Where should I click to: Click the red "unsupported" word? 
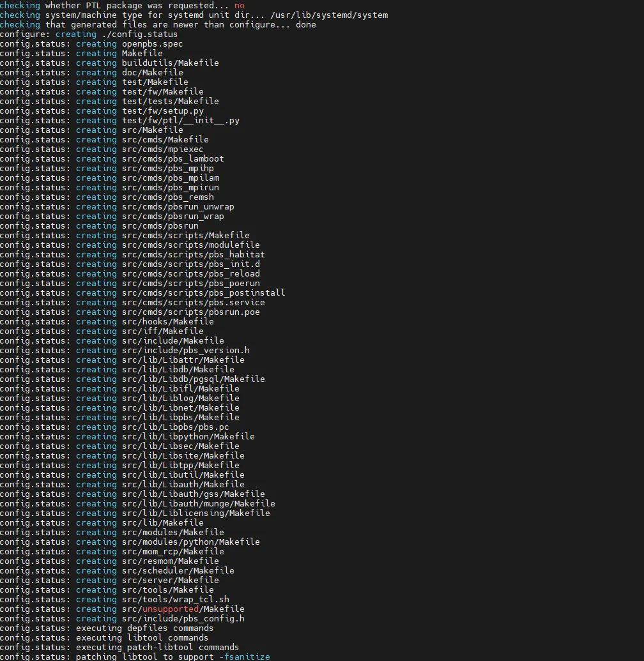click(171, 609)
